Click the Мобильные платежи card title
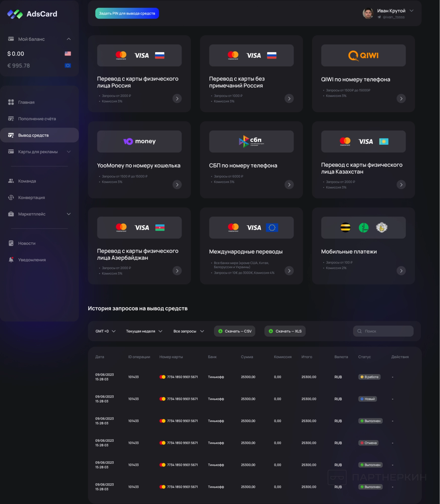The width and height of the screenshot is (440, 504). coord(349,252)
